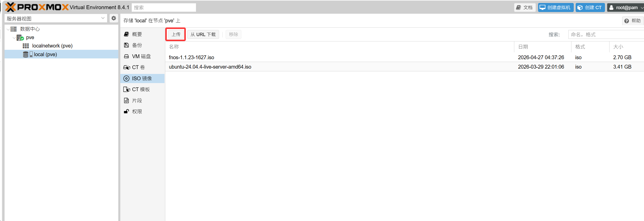644x221 pixels.
Task: Show the 权限 permissions tab
Action: click(x=137, y=112)
